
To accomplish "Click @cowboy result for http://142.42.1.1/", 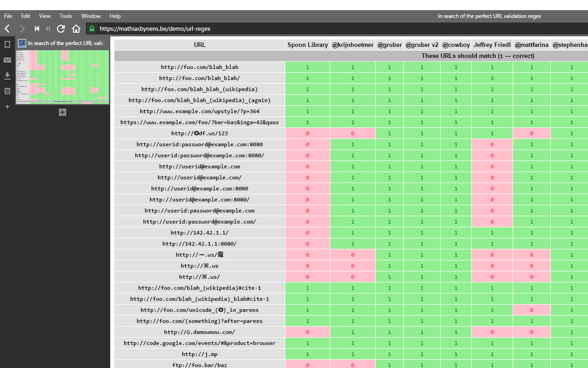I will pyautogui.click(x=456, y=233).
